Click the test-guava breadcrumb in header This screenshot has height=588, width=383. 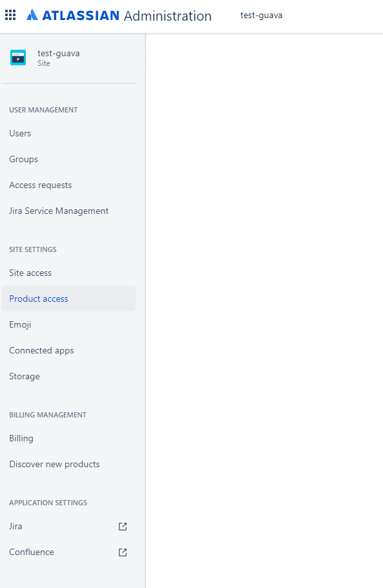pyautogui.click(x=261, y=16)
